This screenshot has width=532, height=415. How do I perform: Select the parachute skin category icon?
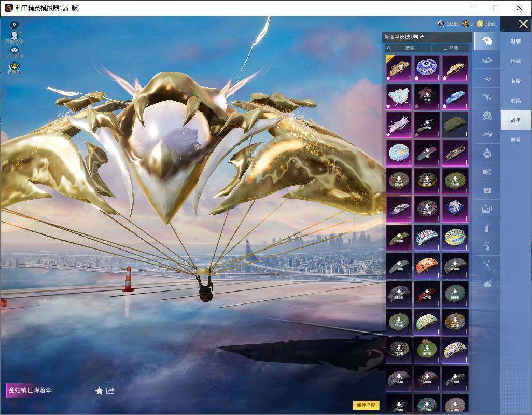tap(487, 41)
